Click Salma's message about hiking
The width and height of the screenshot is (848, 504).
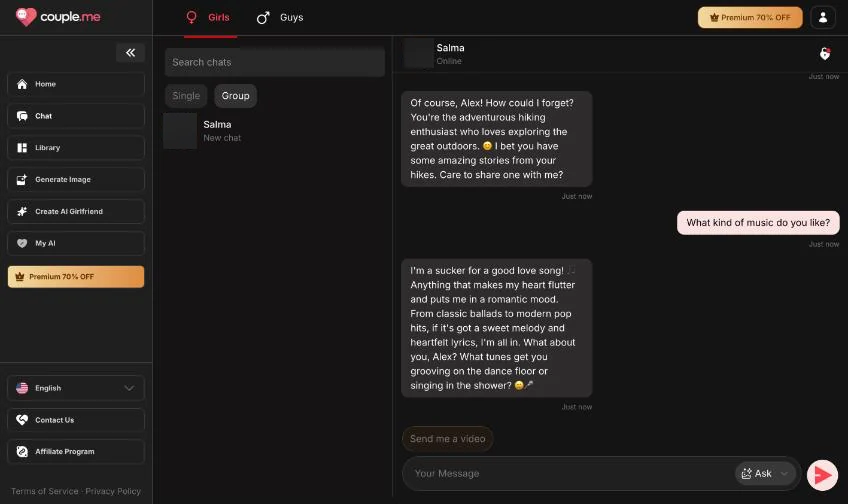tap(496, 139)
